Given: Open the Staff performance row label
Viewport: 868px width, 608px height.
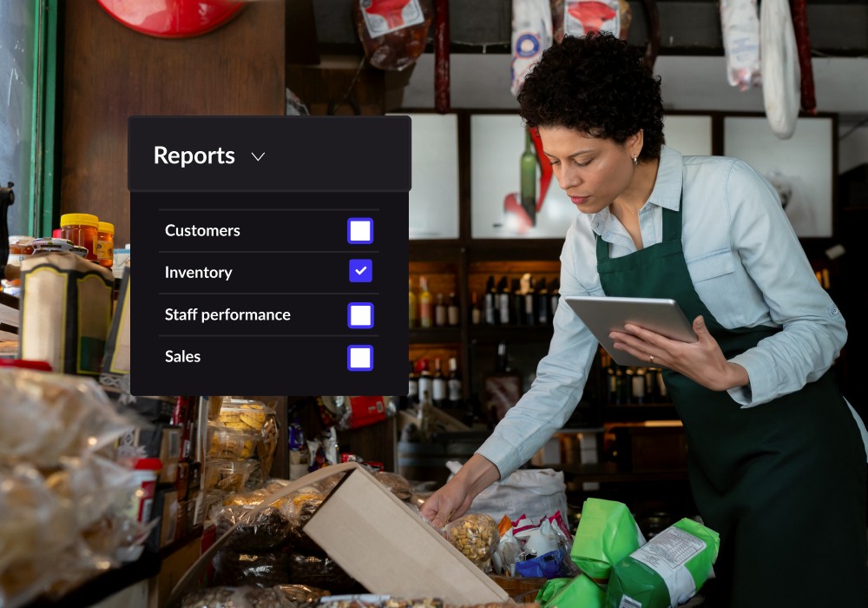Looking at the screenshot, I should [227, 314].
